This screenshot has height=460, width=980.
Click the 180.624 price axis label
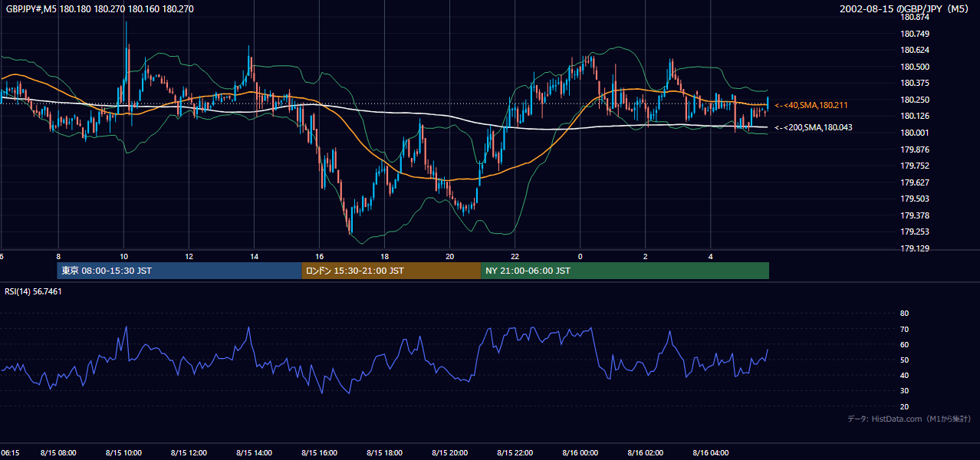pyautogui.click(x=916, y=50)
